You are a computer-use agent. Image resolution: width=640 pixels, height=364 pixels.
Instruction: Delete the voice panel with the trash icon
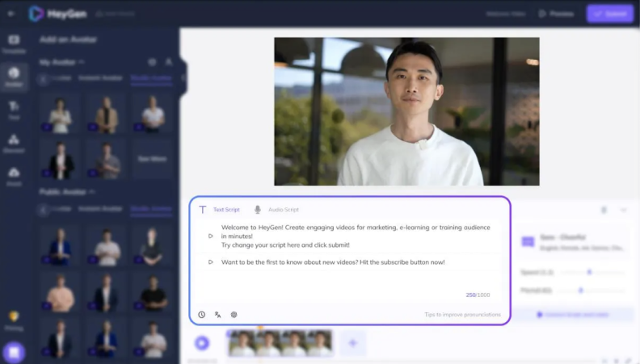(604, 210)
